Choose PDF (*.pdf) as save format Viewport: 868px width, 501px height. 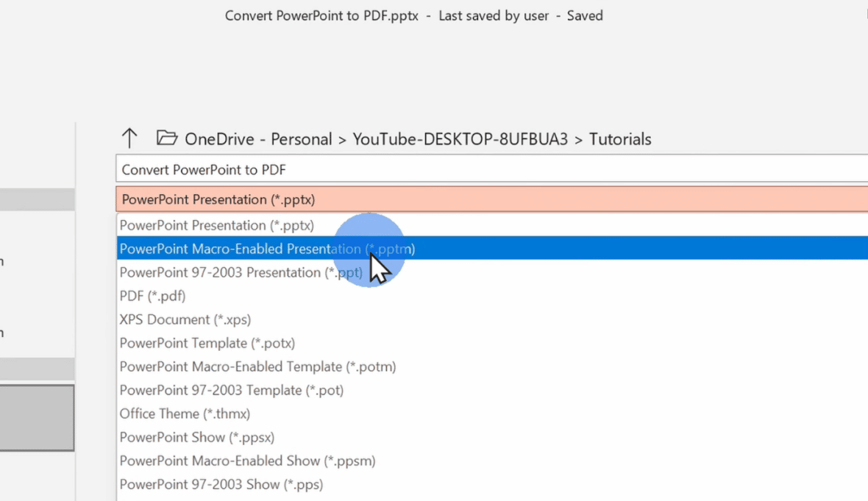[152, 296]
